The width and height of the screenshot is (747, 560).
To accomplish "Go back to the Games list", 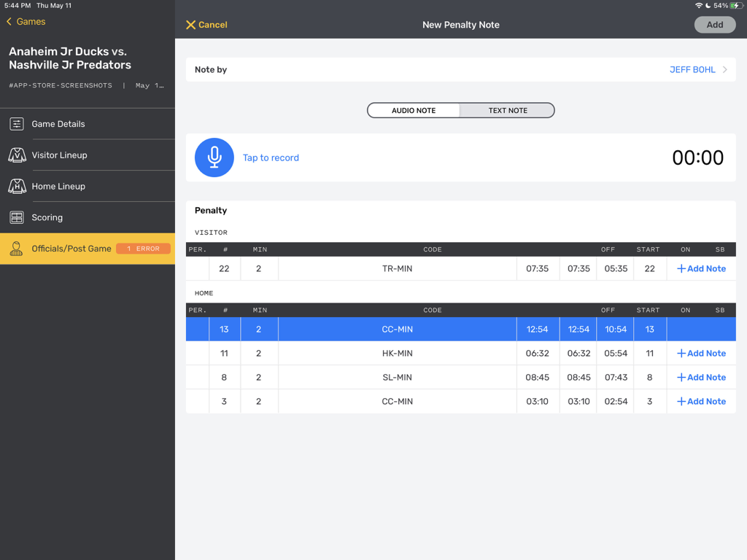I will pyautogui.click(x=26, y=22).
